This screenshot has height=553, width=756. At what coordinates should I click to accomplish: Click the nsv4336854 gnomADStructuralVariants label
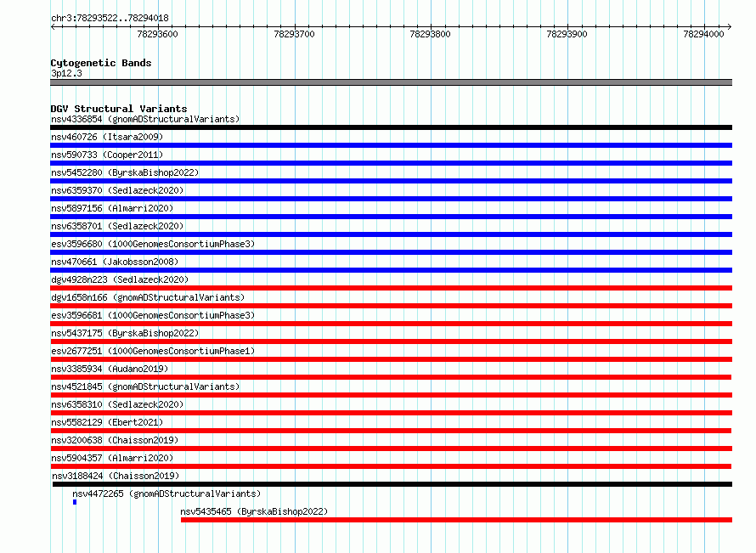(x=145, y=119)
